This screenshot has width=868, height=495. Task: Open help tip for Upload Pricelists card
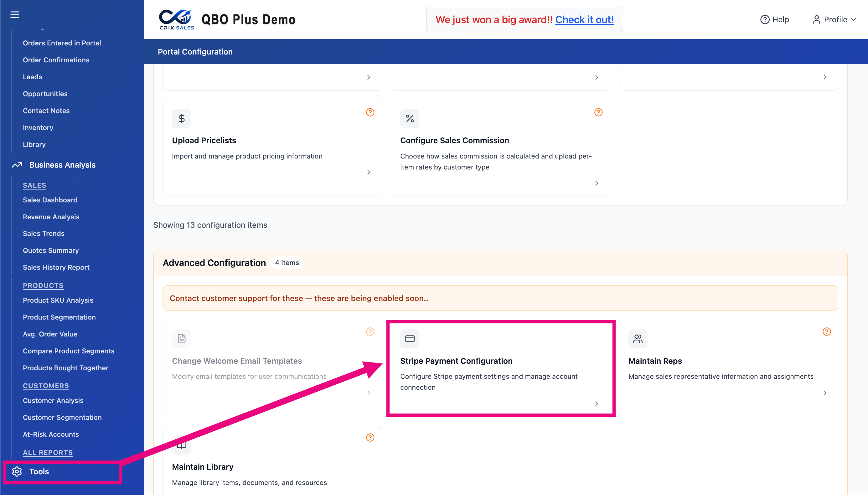point(370,112)
